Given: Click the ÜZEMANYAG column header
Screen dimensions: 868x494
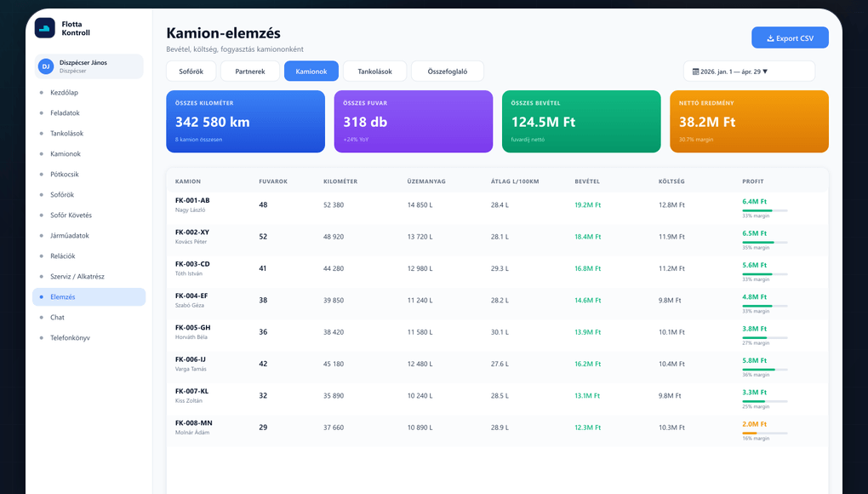Looking at the screenshot, I should [x=426, y=181].
